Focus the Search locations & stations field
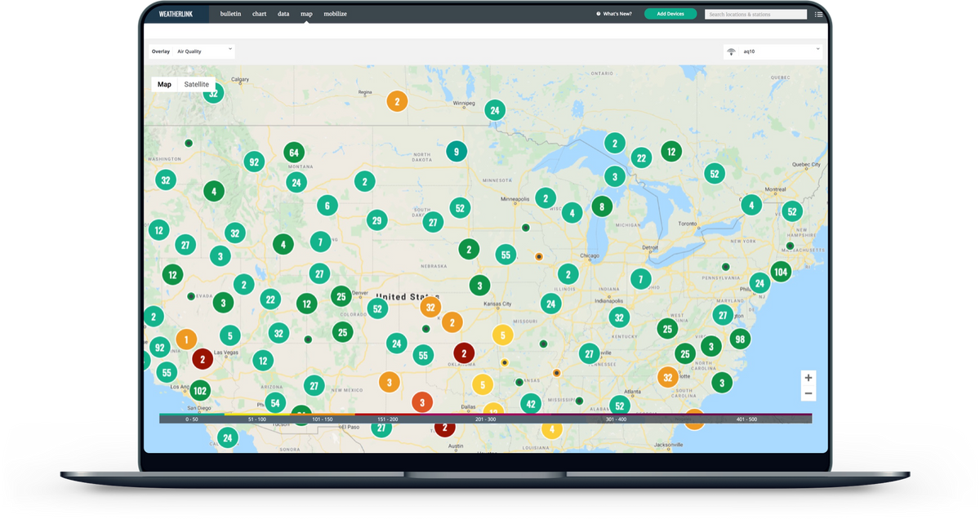 point(755,14)
